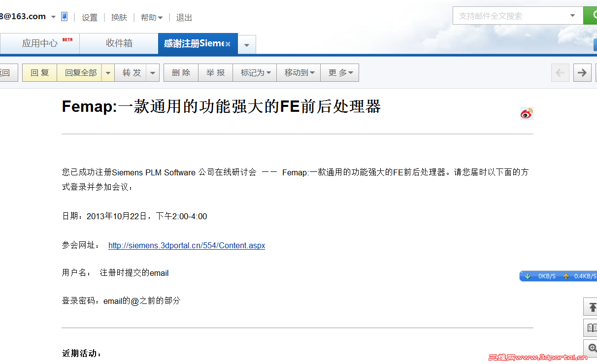
Task: Click the magnifier zoom icon
Action: click(591, 348)
